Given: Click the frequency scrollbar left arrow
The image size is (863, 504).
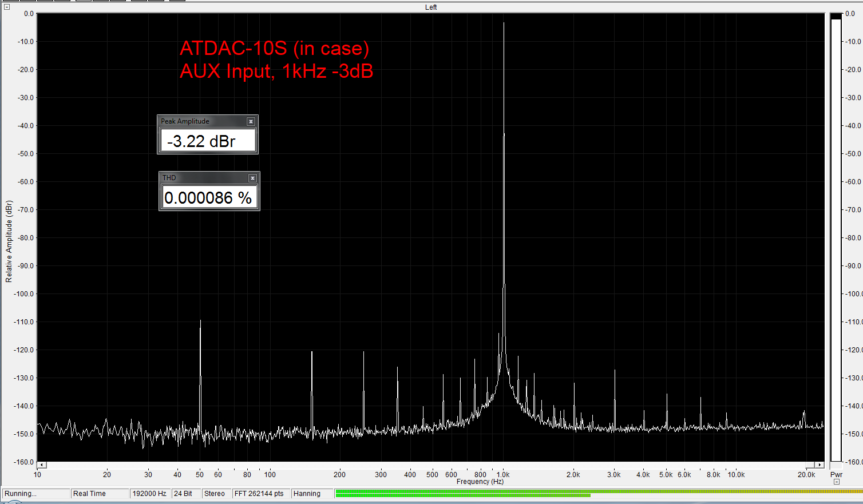Looking at the screenshot, I should 42,465.
